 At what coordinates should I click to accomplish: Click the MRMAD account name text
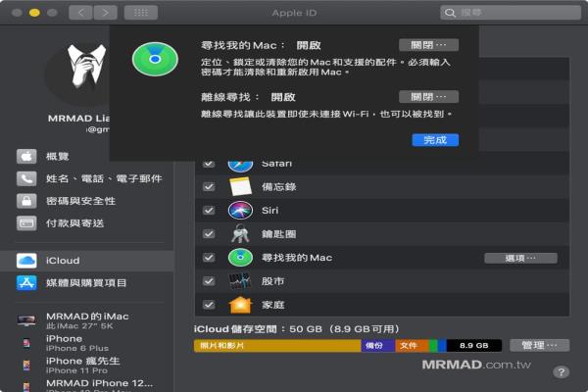[78, 119]
